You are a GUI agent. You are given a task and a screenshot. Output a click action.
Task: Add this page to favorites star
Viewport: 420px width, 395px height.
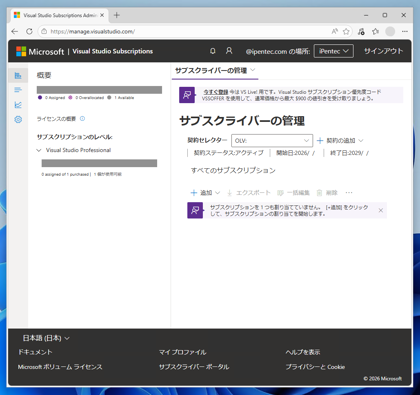(346, 31)
